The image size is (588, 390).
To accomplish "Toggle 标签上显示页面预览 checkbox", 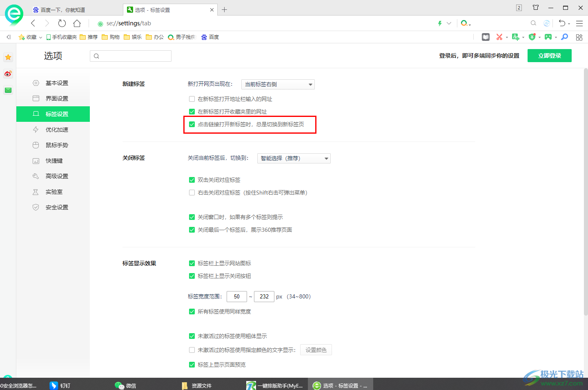I will (192, 365).
